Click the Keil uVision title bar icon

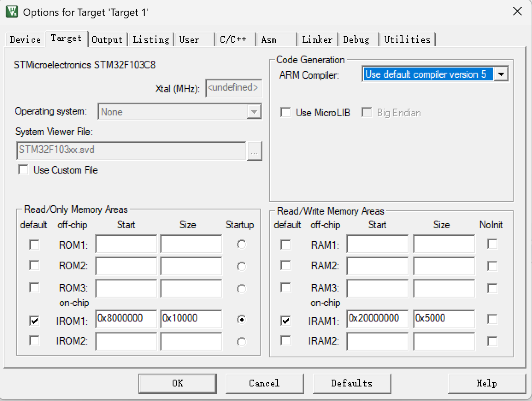click(x=12, y=12)
